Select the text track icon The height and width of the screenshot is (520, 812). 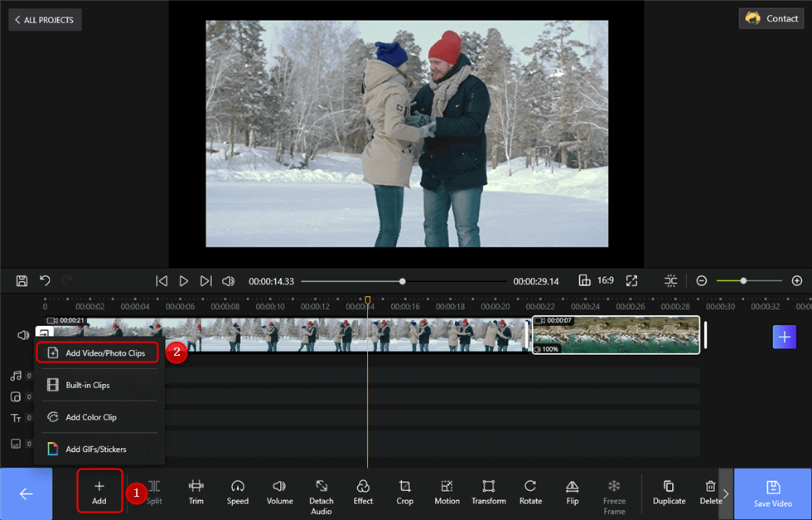pyautogui.click(x=16, y=417)
